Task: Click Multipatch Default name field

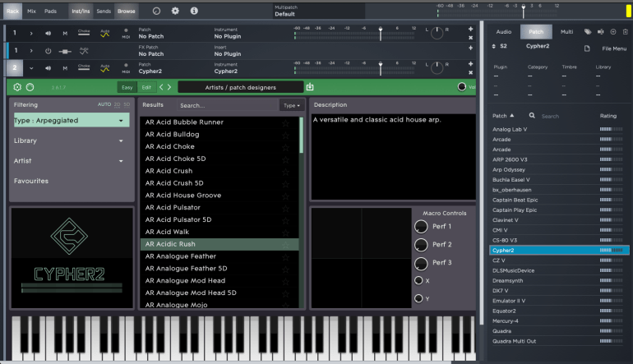Action: [319, 11]
